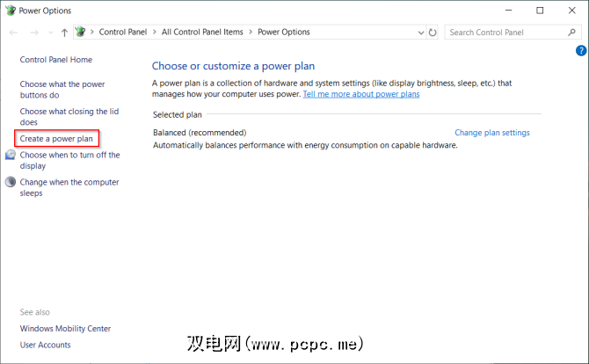This screenshot has height=364, width=589.
Task: Expand the chevron after All Control Panel Items
Action: (251, 33)
